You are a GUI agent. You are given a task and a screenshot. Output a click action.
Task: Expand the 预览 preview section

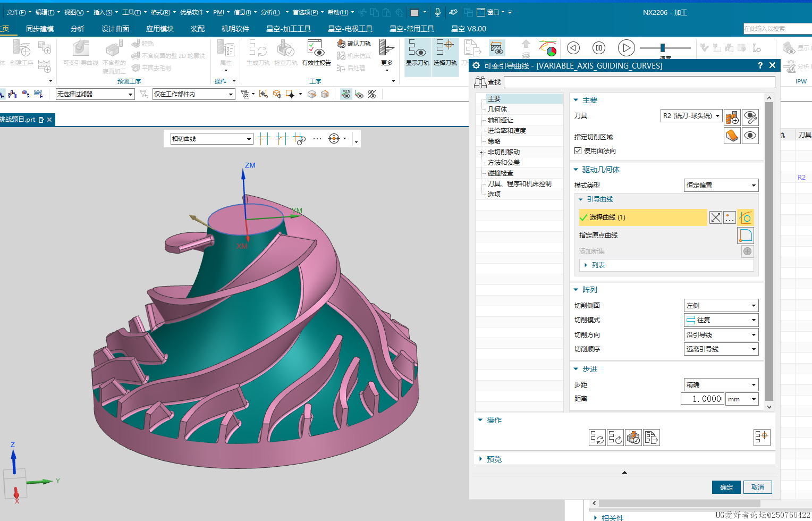(x=480, y=459)
